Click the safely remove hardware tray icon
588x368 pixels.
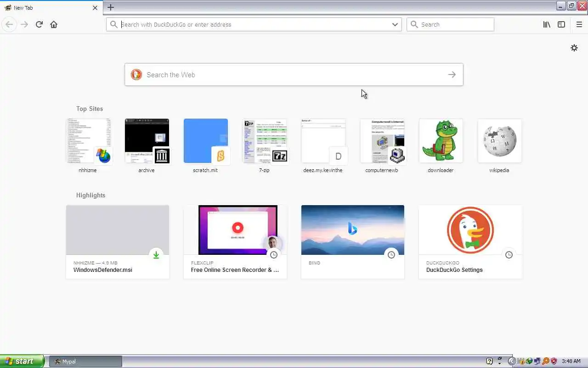click(x=521, y=361)
